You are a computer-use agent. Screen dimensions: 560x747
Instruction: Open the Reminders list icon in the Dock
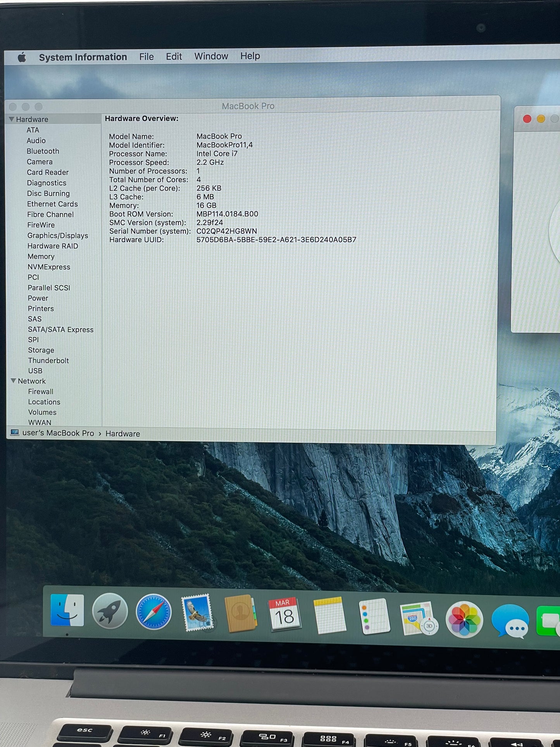(x=374, y=616)
